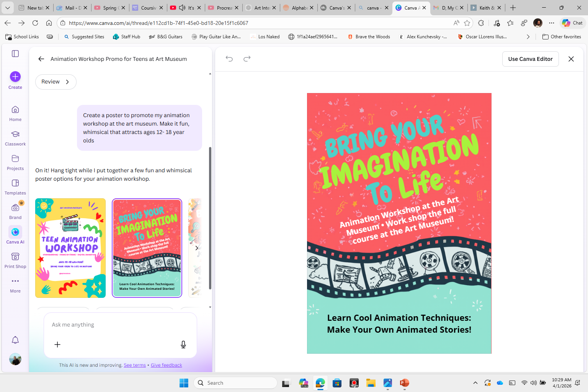This screenshot has height=392, width=588.
Task: Toggle the Canva sidebar panel icon
Action: coord(15,54)
